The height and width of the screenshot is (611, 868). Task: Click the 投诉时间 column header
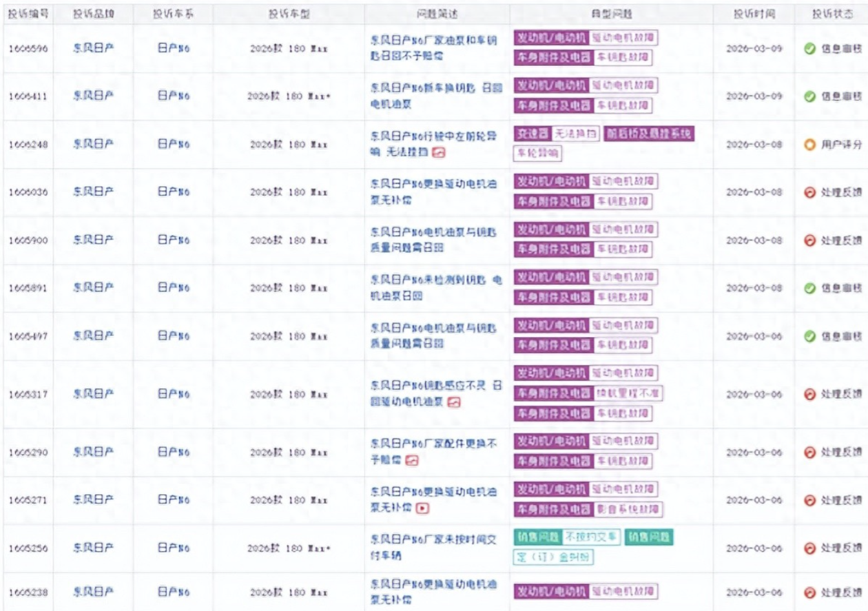click(754, 14)
